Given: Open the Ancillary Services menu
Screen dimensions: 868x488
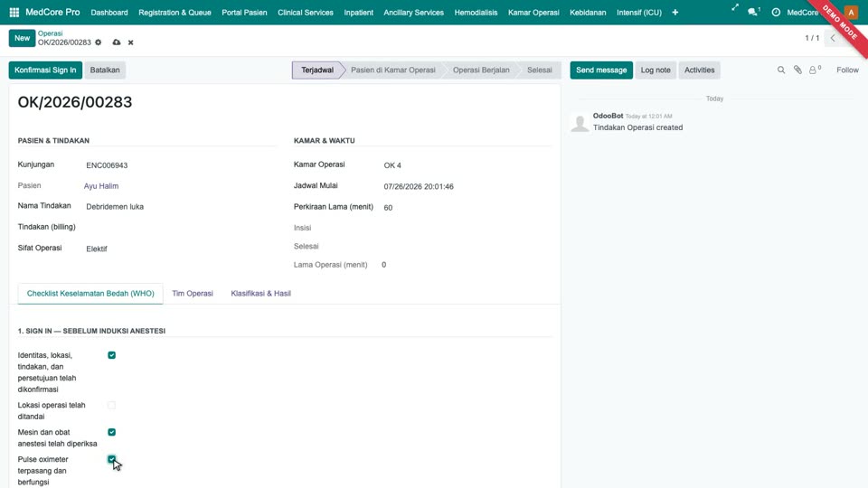Looking at the screenshot, I should [413, 12].
